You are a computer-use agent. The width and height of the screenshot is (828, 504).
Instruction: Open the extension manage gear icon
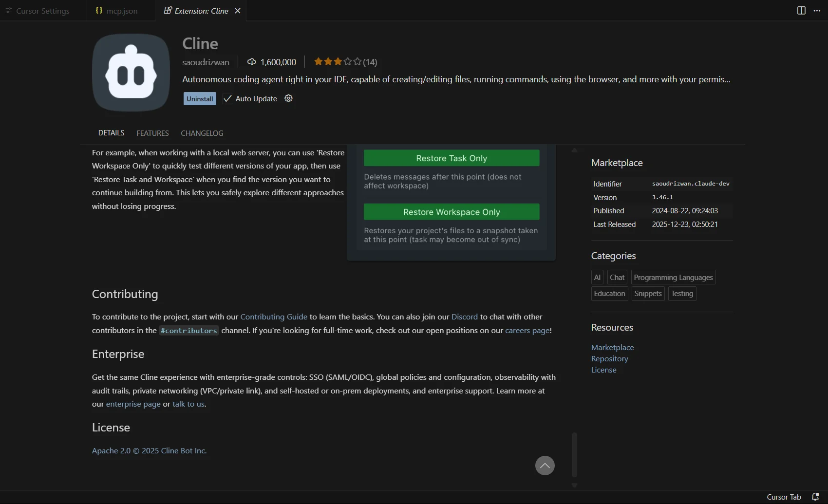coord(288,98)
